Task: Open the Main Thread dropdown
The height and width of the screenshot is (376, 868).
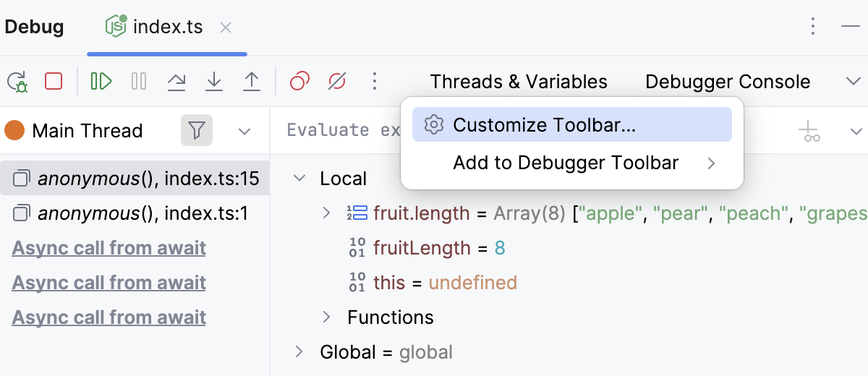Action: [x=244, y=132]
